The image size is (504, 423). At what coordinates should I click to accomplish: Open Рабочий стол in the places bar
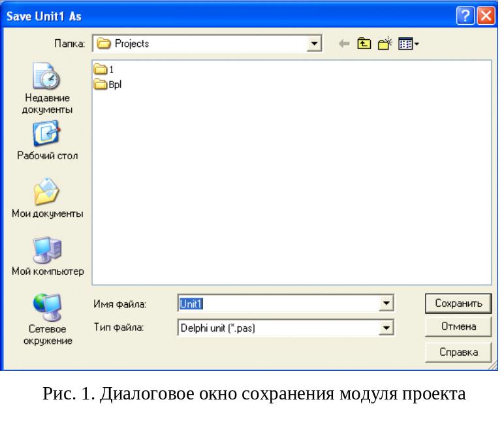(47, 140)
